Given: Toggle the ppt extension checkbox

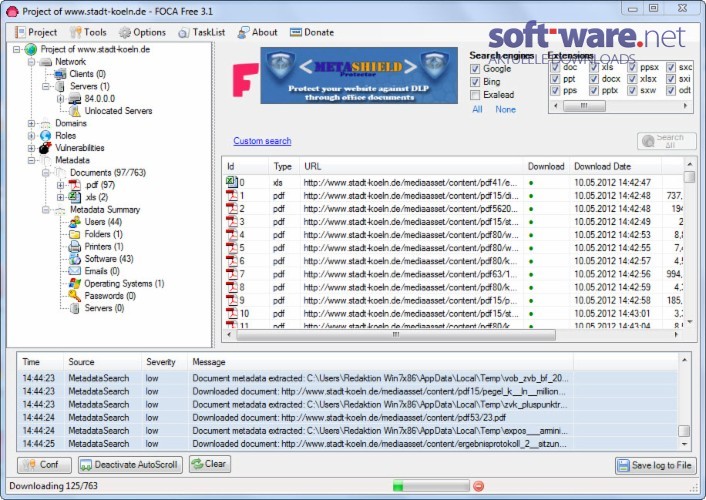Looking at the screenshot, I should pos(555,79).
